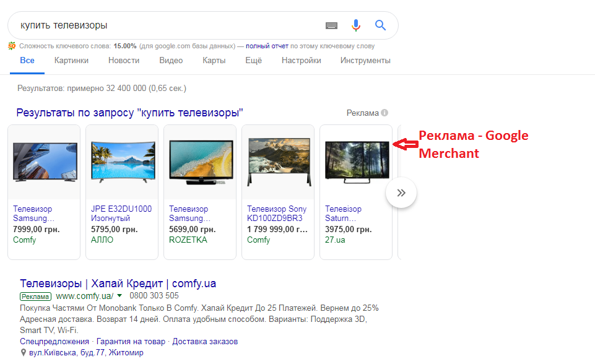Click the blue search magnifier icon
595x364 pixels.
click(x=380, y=25)
